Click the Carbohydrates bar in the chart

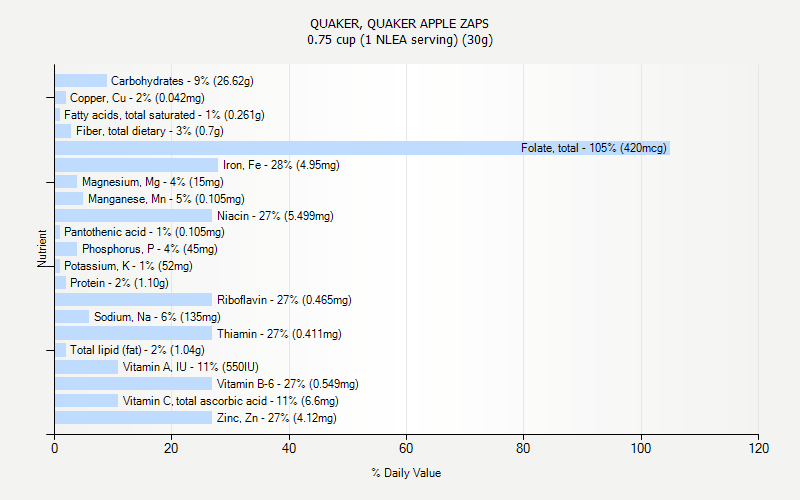click(81, 81)
